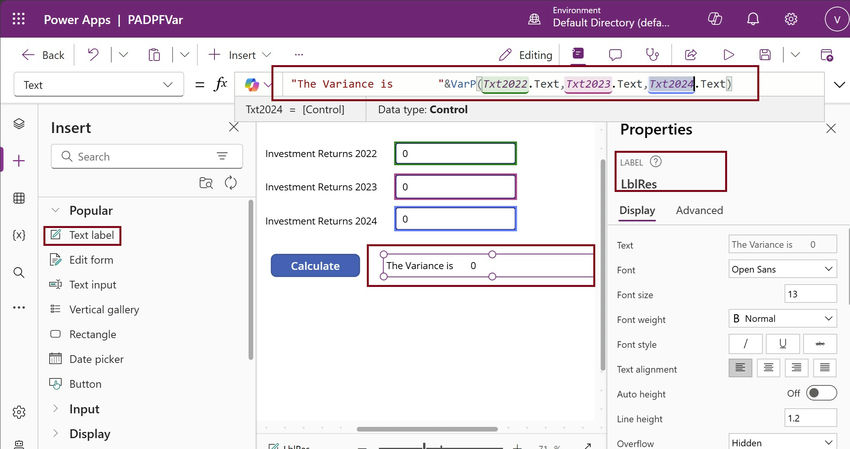Open the user account avatar

click(836, 19)
